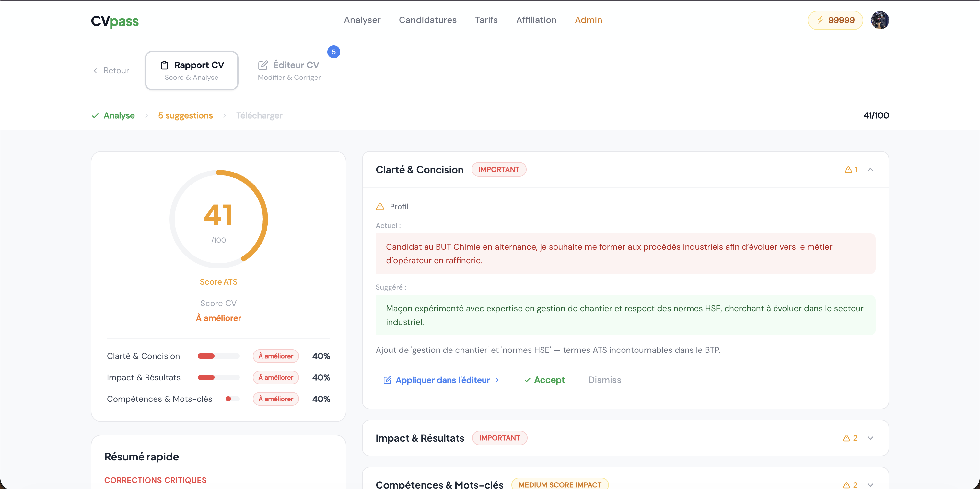
Task: Select the 5 suggestions breadcrumb step
Action: (x=185, y=115)
